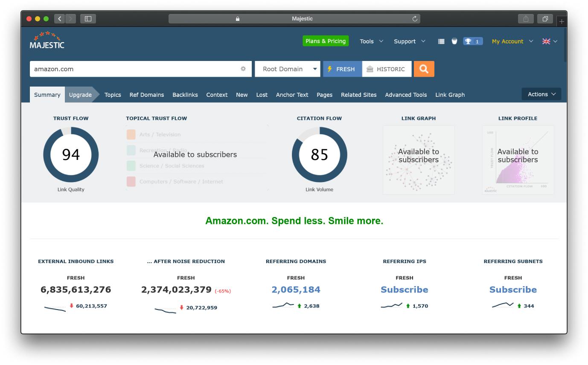The width and height of the screenshot is (588, 365).
Task: Click the Referring Subnets sparkline chart
Action: pyautogui.click(x=503, y=305)
